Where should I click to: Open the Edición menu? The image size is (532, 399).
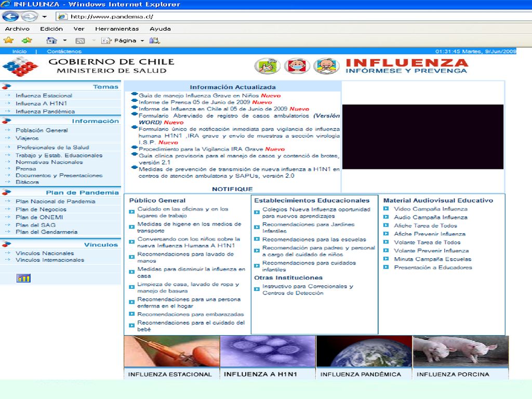click(x=51, y=29)
